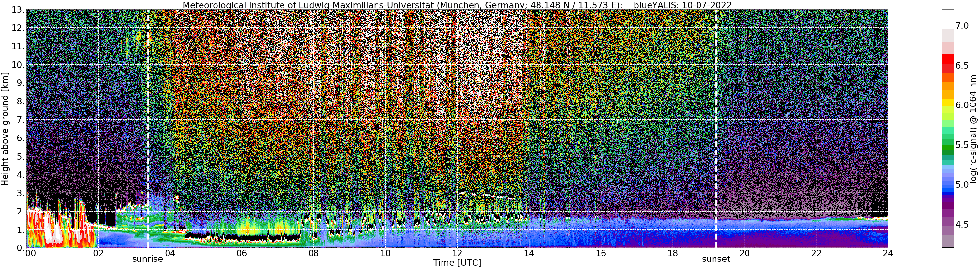Click the time axis tick "14"

click(x=529, y=253)
